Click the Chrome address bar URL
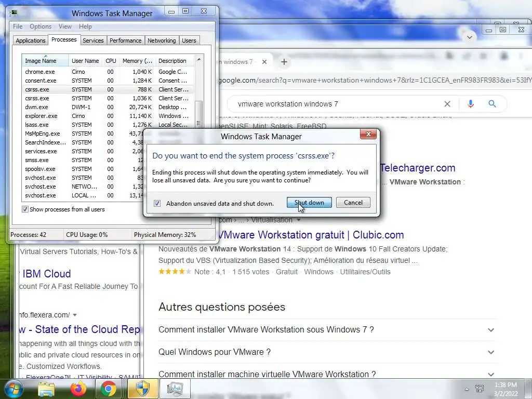Viewport: 532px width, 399px height. coord(375,81)
